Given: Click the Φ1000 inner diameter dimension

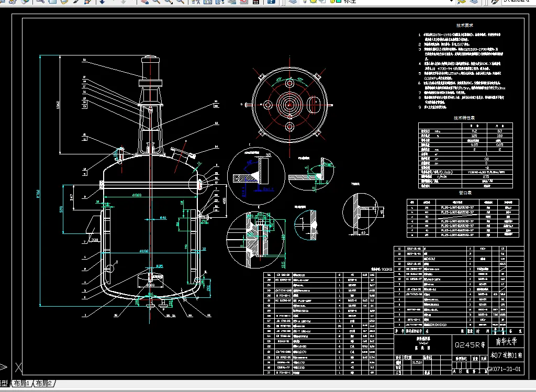Looking at the screenshot, I should 137,195.
